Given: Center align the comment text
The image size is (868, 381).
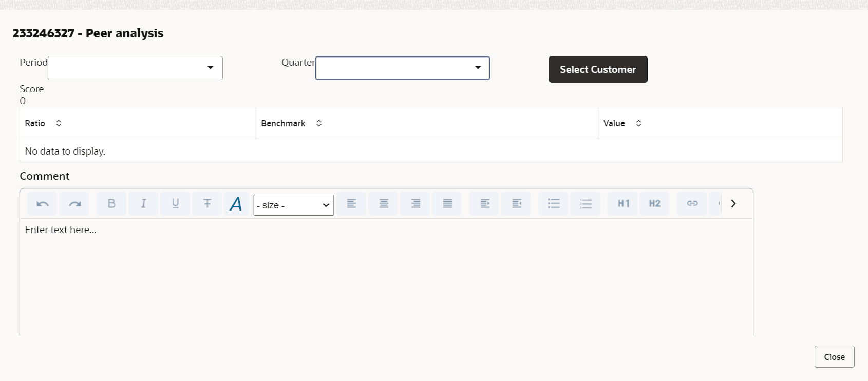Looking at the screenshot, I should click(x=384, y=204).
